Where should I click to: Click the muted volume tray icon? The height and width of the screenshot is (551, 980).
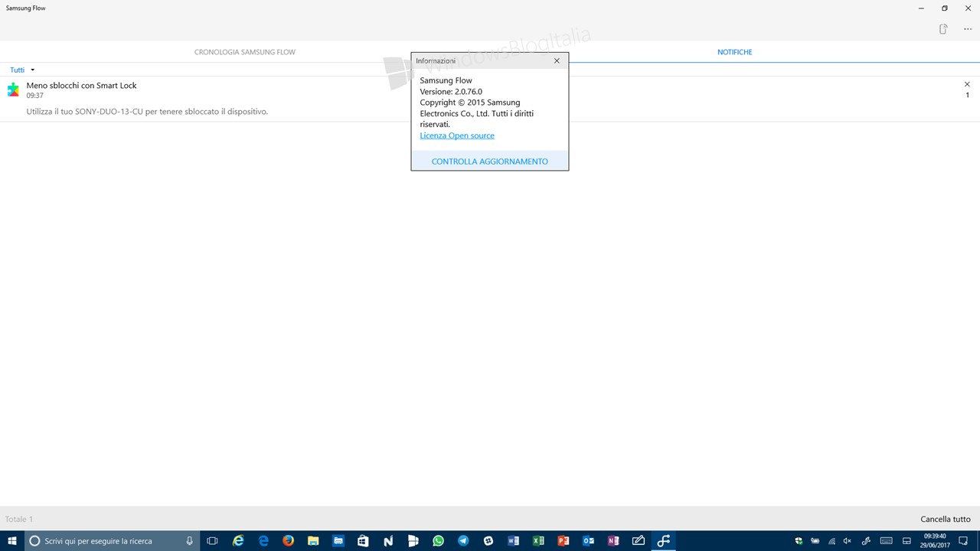[848, 541]
